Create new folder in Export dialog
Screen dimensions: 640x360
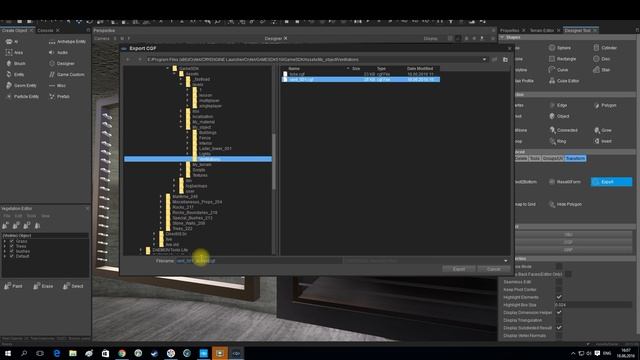pyautogui.click(x=505, y=60)
